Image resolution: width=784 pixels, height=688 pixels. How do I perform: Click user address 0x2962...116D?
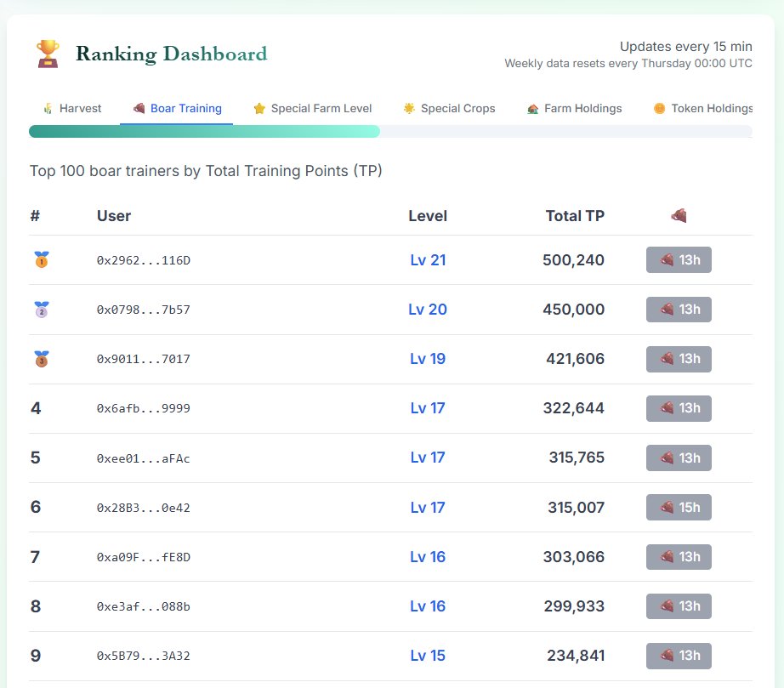[x=144, y=260]
